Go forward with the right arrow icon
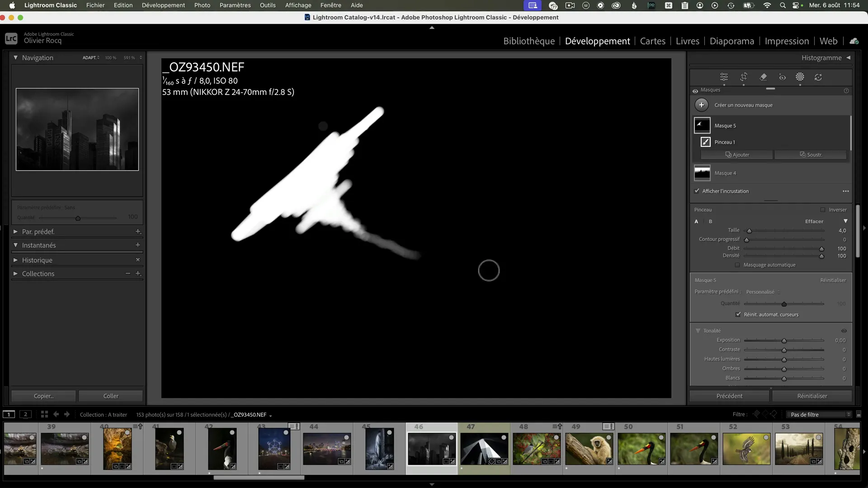868x488 pixels. [67, 414]
